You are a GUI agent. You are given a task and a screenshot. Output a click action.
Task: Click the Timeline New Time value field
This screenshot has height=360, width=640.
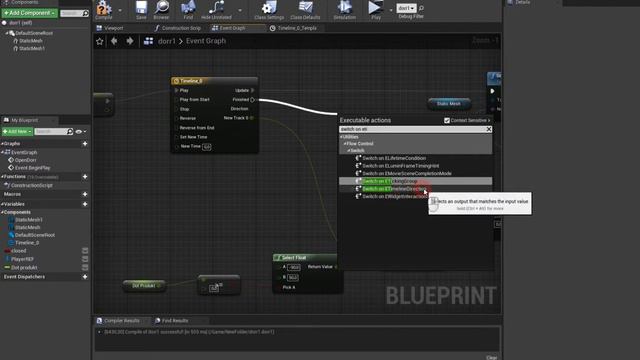pyautogui.click(x=207, y=147)
